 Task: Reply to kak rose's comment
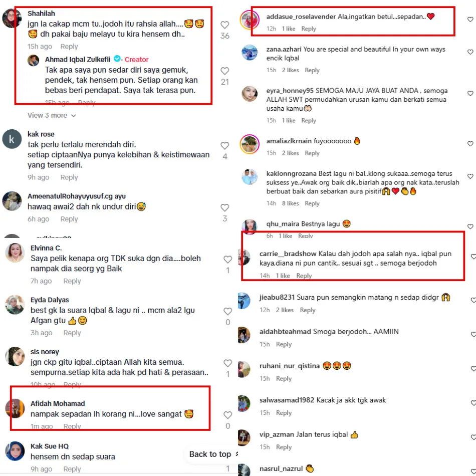tap(69, 177)
